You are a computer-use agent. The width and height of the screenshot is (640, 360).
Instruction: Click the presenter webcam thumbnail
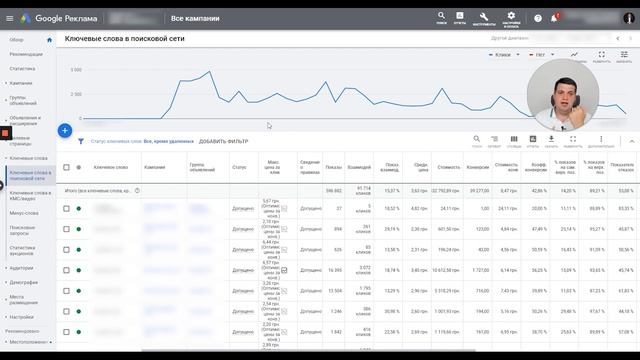point(563,95)
